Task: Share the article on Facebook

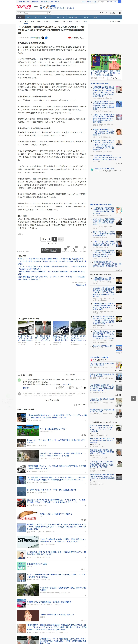Action: point(46,38)
